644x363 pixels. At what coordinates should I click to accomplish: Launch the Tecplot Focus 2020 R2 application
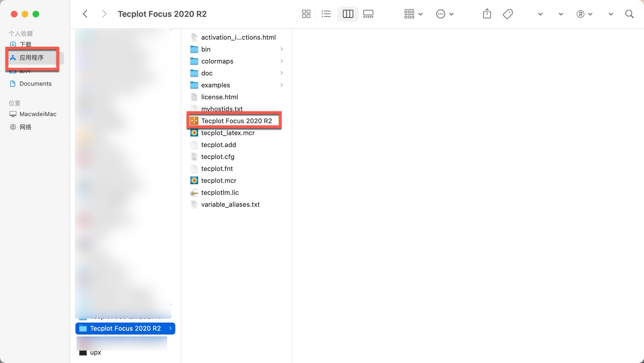pyautogui.click(x=236, y=121)
